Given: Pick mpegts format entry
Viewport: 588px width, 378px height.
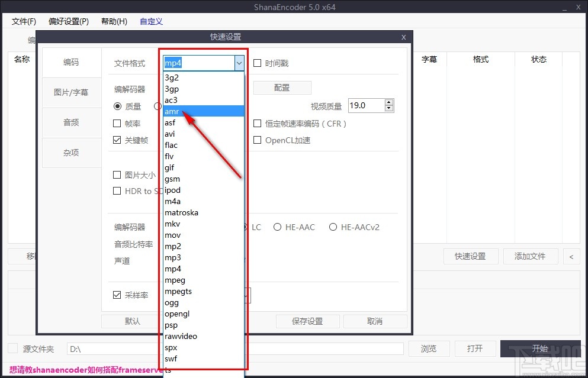Looking at the screenshot, I should click(204, 291).
